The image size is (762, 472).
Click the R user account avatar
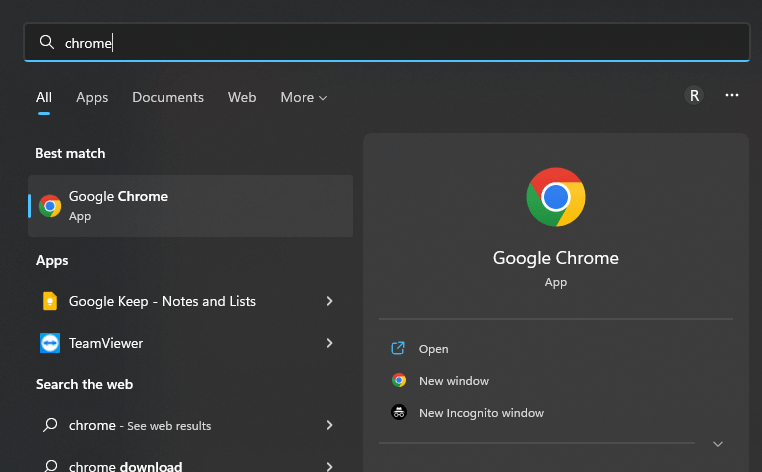pyautogui.click(x=694, y=95)
